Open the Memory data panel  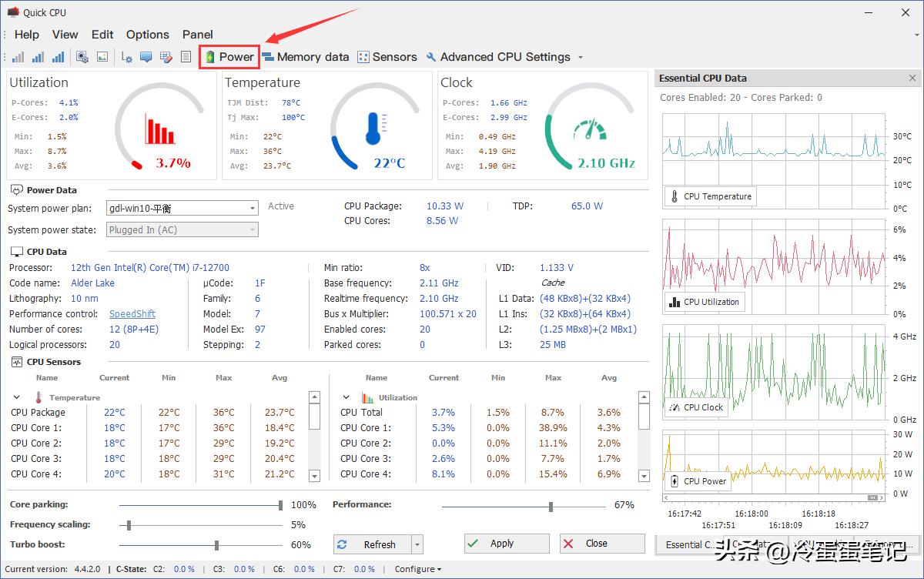click(x=306, y=56)
